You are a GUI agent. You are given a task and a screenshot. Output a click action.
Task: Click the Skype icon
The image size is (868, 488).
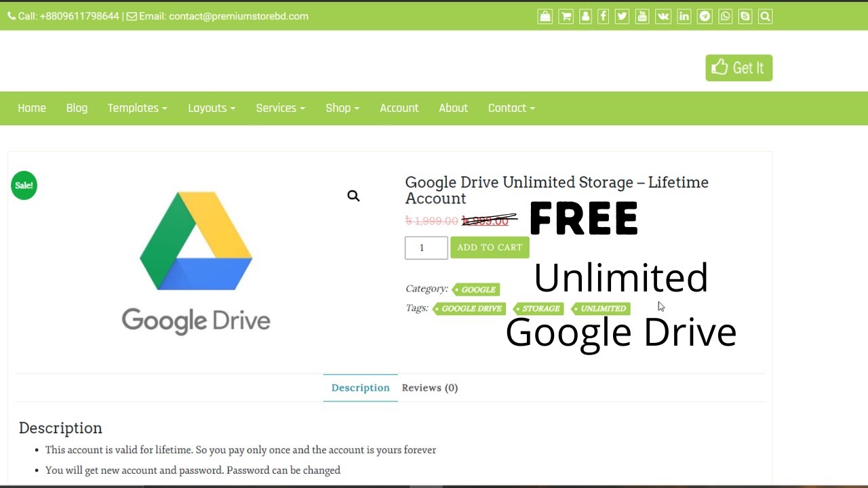click(x=745, y=16)
